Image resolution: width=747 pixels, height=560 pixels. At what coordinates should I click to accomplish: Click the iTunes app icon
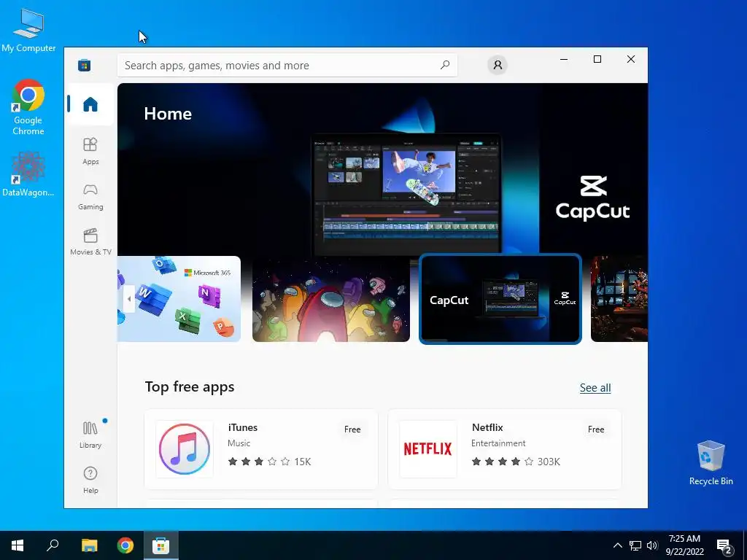185,449
